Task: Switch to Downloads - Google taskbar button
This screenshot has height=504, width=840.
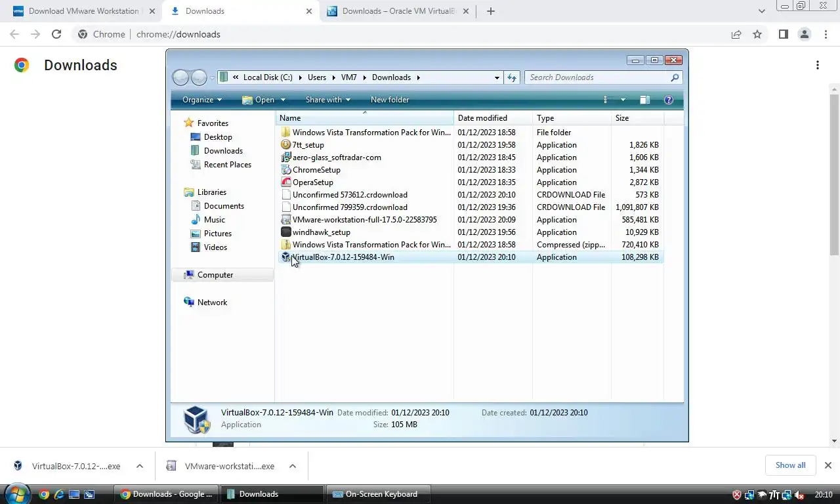Action: [x=166, y=494]
